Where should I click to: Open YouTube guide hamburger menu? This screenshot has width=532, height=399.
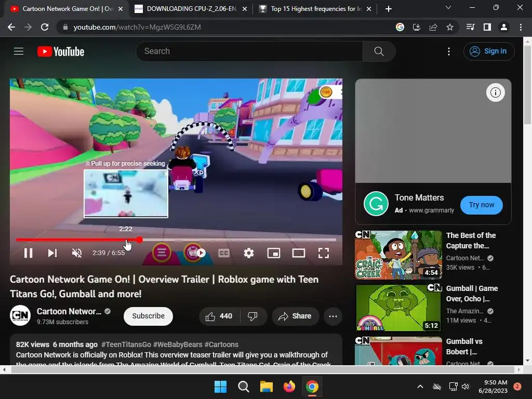19,51
